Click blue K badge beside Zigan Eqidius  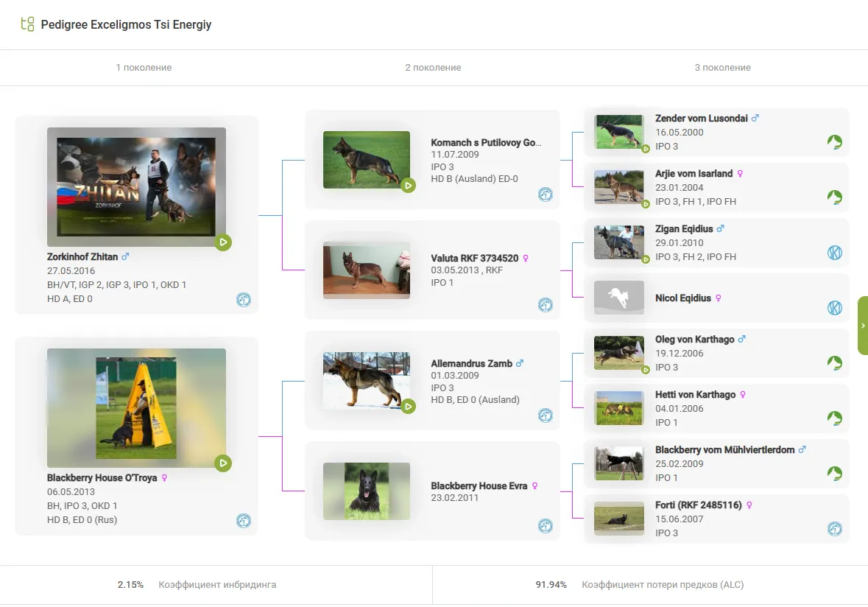834,253
